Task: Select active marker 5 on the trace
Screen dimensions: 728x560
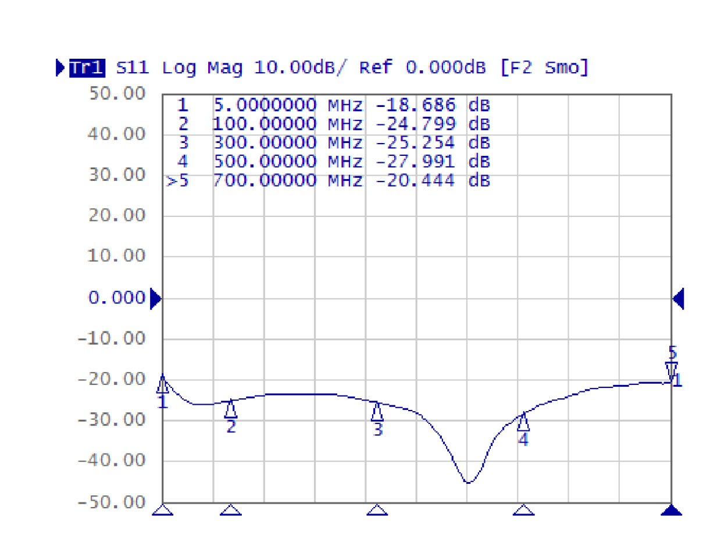Action: coord(672,371)
